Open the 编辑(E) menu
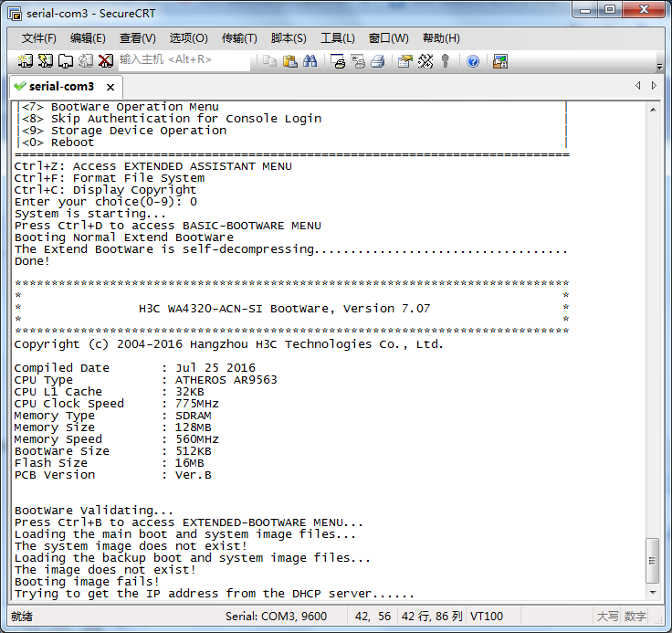672x633 pixels. (88, 38)
